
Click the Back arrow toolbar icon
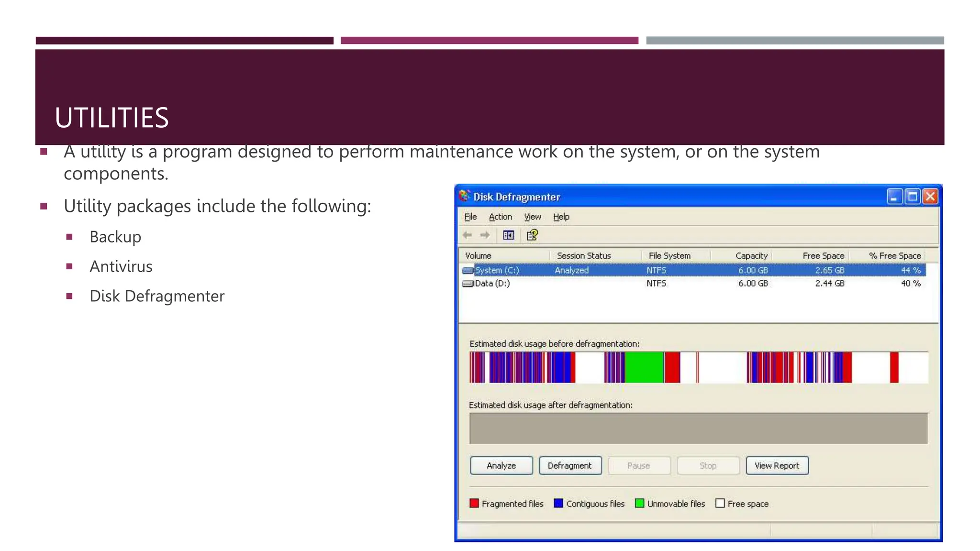point(468,235)
